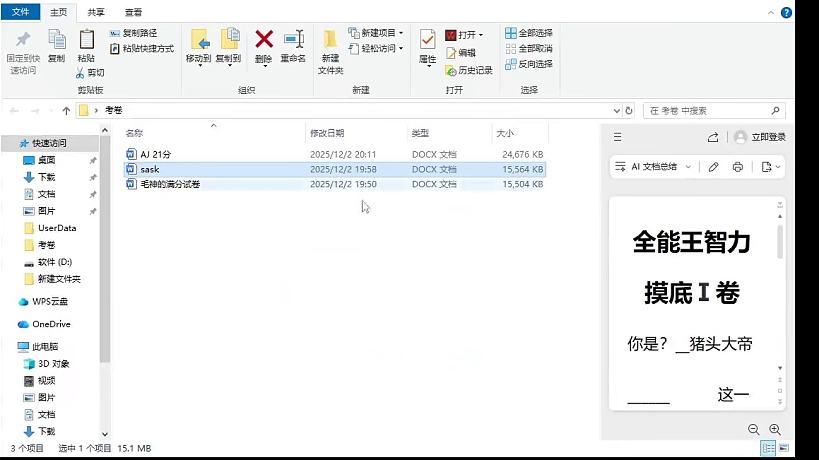Click the History button
This screenshot has height=460, width=819.
469,70
